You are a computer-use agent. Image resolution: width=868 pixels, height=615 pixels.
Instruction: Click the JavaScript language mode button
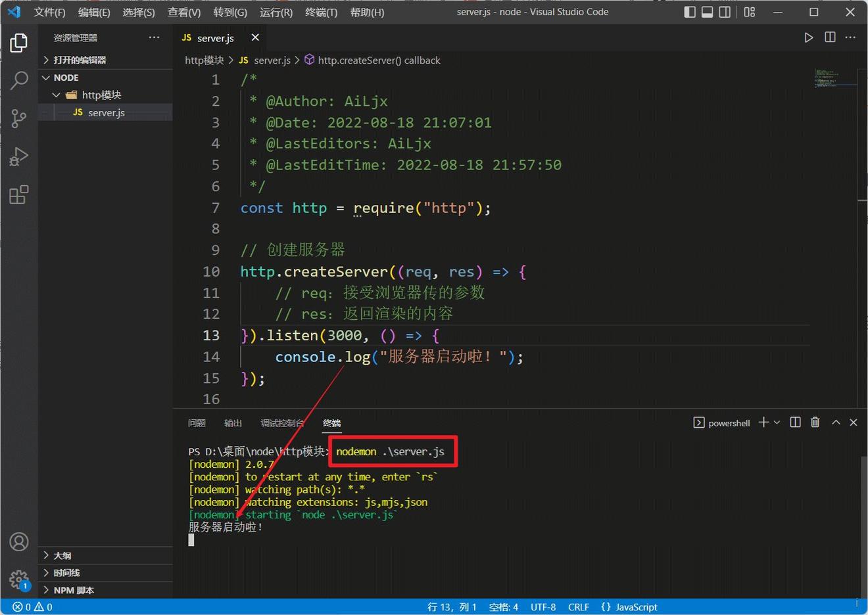click(x=629, y=607)
